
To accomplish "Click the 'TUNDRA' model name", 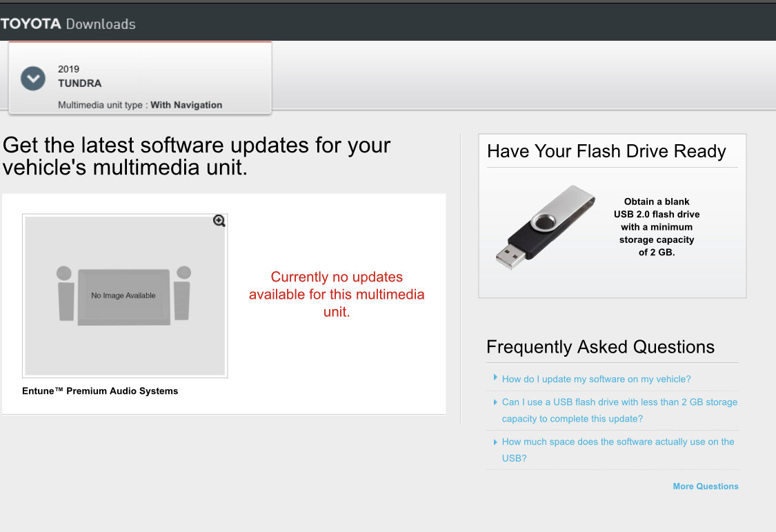I will [80, 83].
